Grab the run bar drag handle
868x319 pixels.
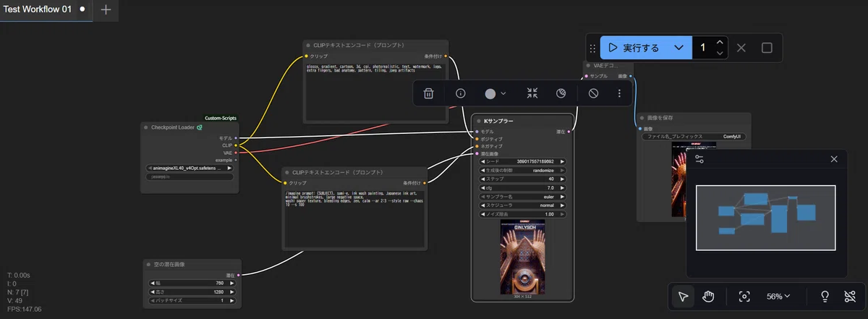click(593, 48)
